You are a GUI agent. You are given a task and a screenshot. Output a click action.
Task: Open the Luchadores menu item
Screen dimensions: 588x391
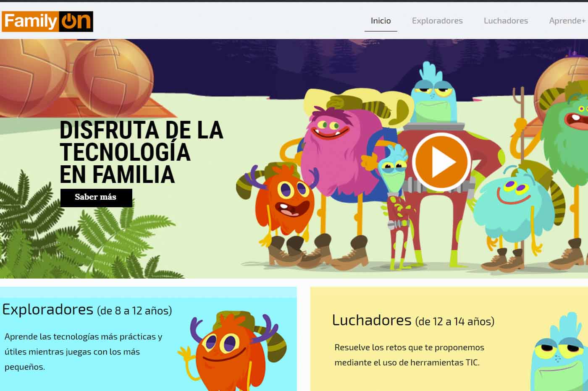coord(506,21)
